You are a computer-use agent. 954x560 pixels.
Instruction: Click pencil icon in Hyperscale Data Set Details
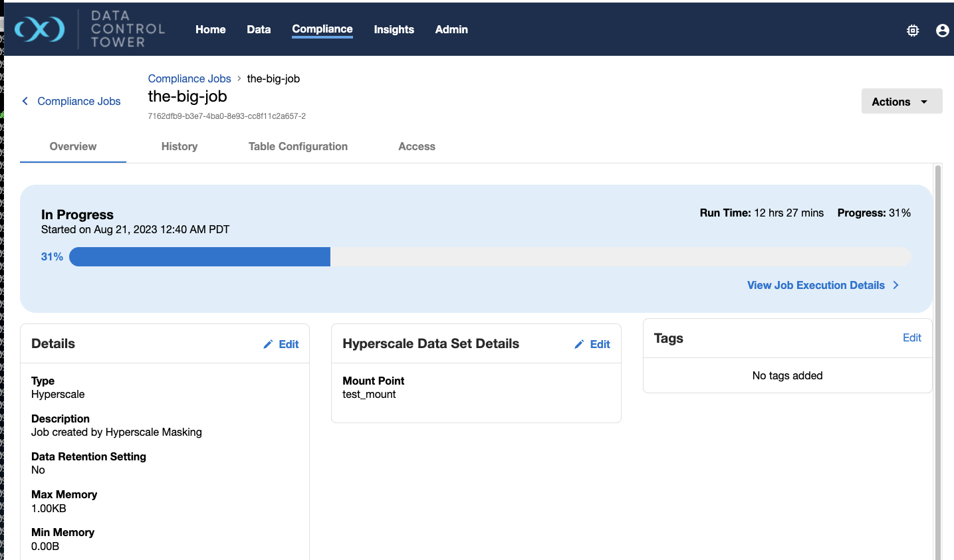point(579,344)
